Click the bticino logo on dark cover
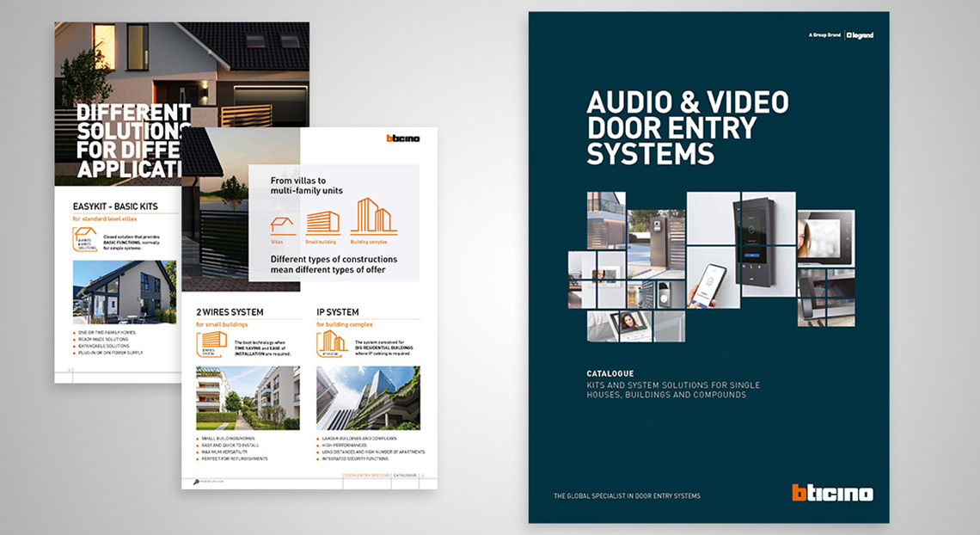Image resolution: width=980 pixels, height=535 pixels. click(x=832, y=493)
